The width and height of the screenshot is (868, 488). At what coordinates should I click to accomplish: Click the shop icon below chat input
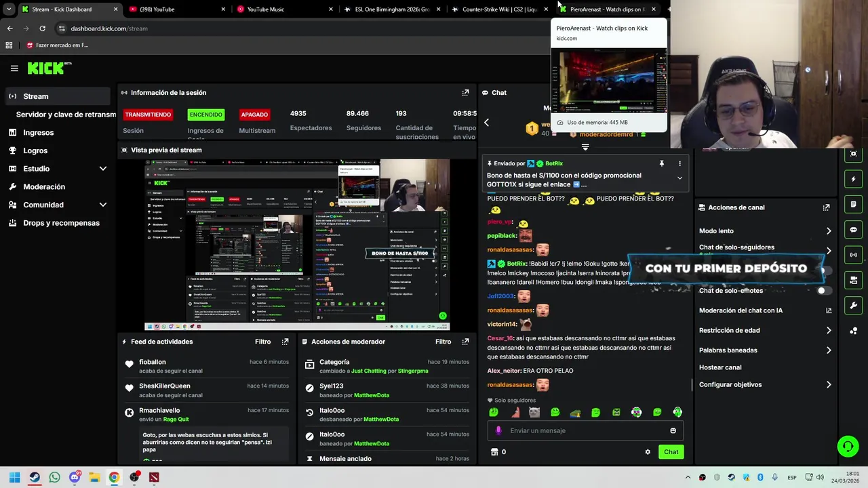[494, 452]
